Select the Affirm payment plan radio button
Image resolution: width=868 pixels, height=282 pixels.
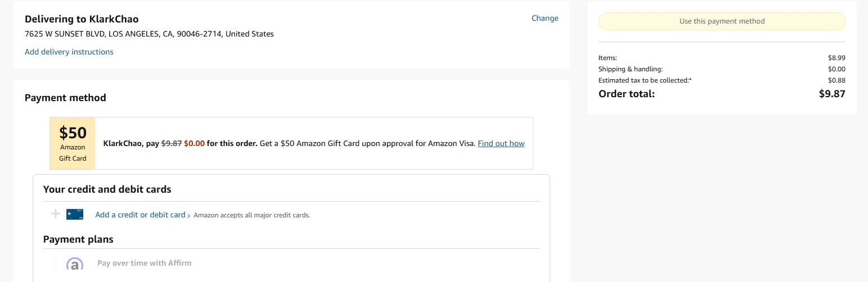pos(55,263)
